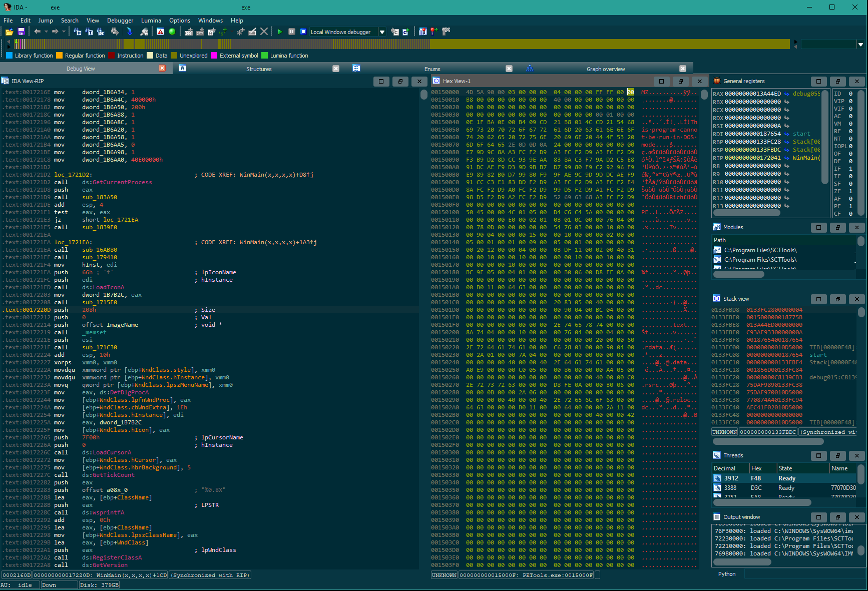Open dropdown at right end of navigation band
This screenshot has width=868, height=591.
pos(860,45)
